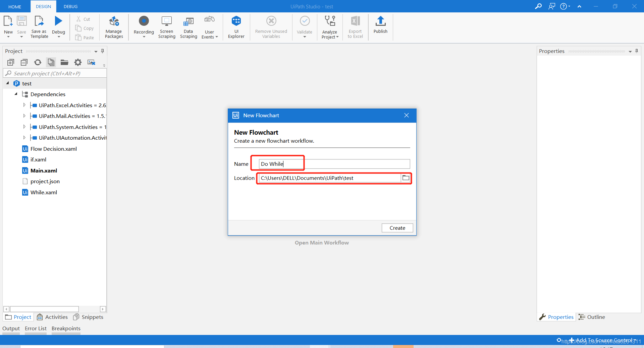Switch to DESIGN tab
The width and height of the screenshot is (644, 348).
point(44,6)
